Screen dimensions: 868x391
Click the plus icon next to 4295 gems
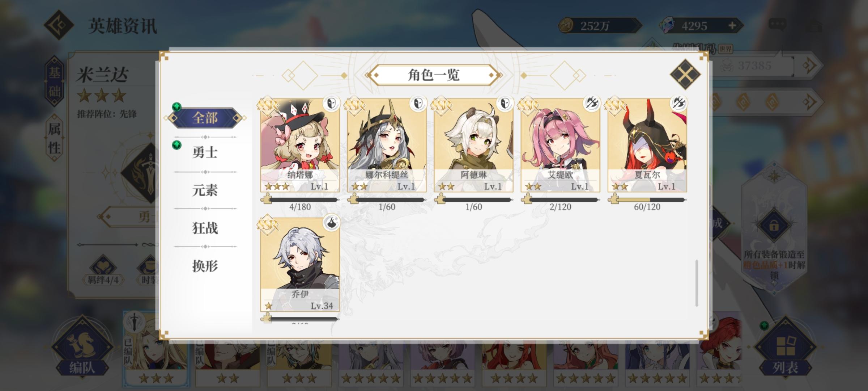click(732, 26)
